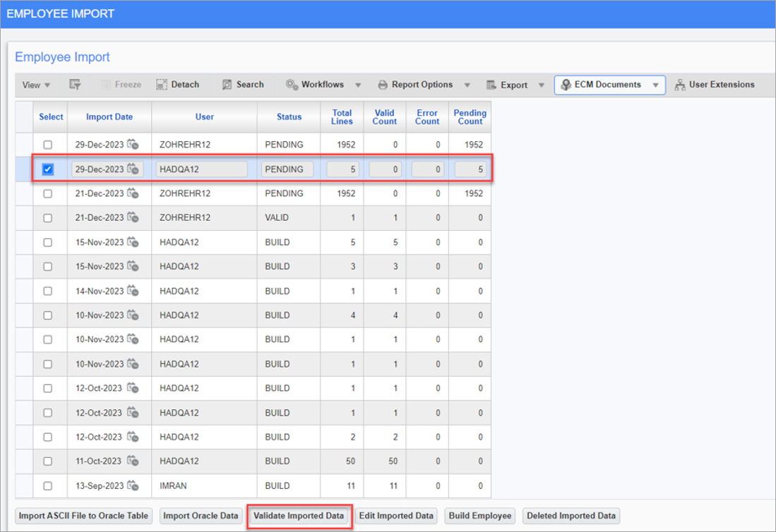
Task: Sort by User column header
Action: pyautogui.click(x=204, y=116)
